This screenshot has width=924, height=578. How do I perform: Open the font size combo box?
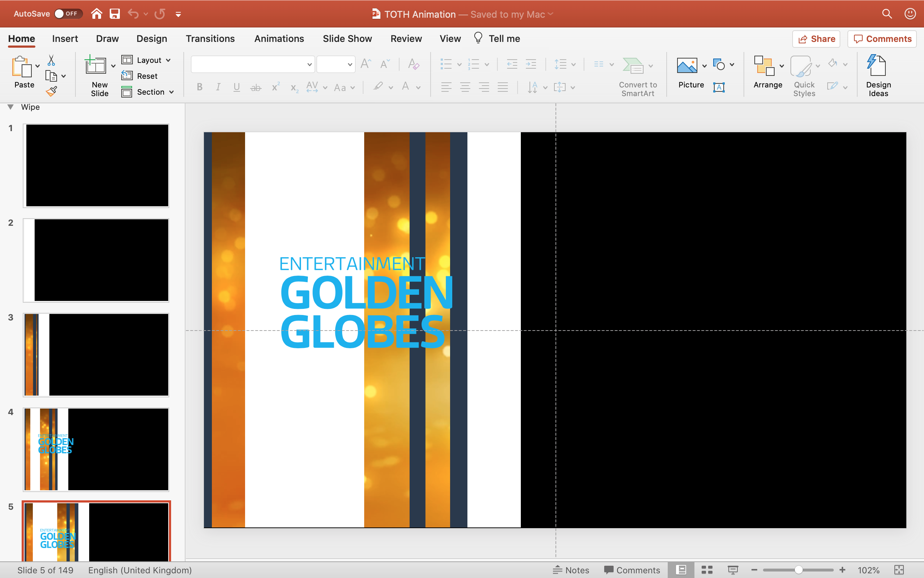pos(336,64)
